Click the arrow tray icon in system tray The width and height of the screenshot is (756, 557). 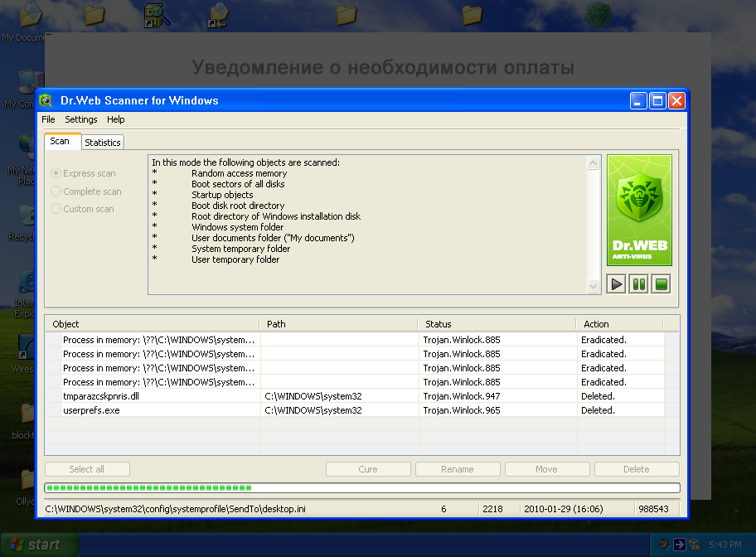click(680, 545)
